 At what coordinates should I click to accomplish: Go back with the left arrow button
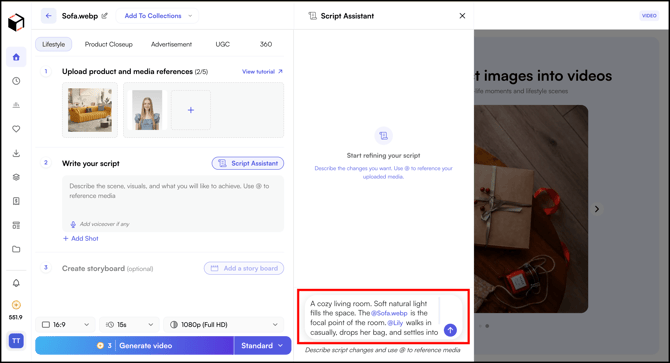pyautogui.click(x=49, y=16)
